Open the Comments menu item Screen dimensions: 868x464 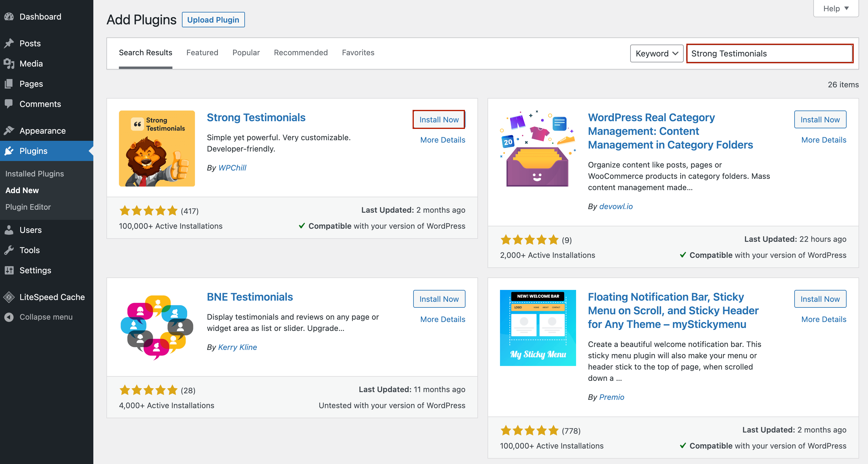pos(46,104)
